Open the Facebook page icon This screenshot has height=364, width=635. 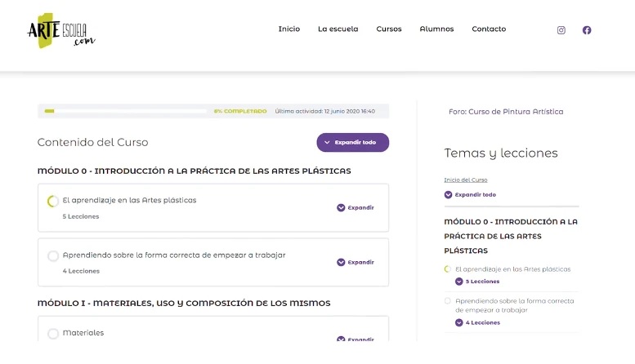point(587,30)
